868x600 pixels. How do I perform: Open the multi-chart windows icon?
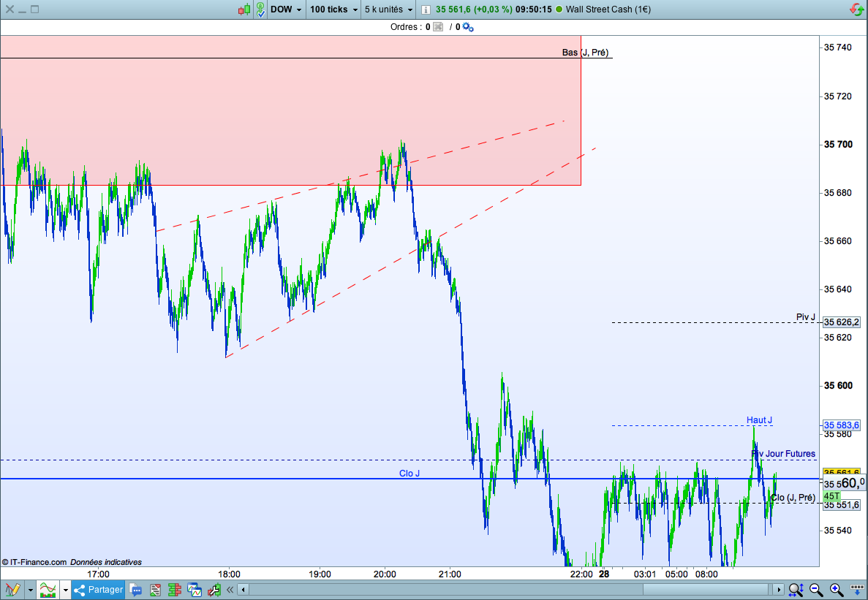click(195, 590)
